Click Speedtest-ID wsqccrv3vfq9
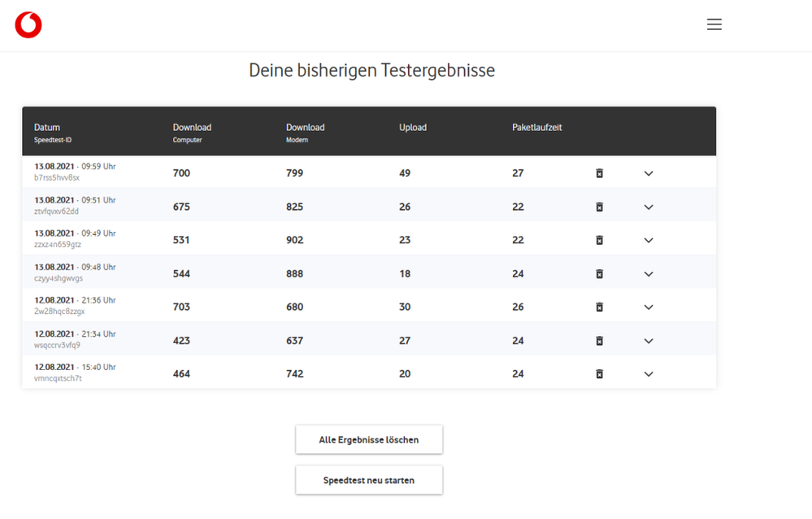This screenshot has height=519, width=812. click(57, 345)
